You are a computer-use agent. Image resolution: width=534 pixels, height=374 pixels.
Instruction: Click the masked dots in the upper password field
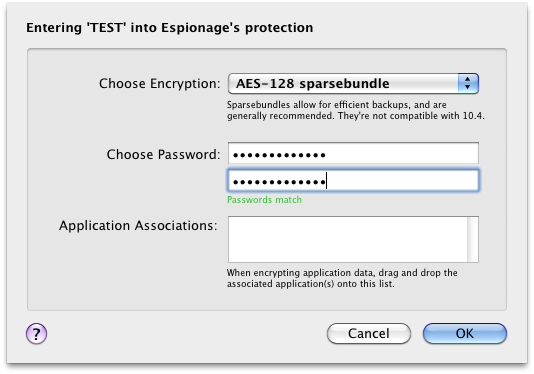point(279,155)
